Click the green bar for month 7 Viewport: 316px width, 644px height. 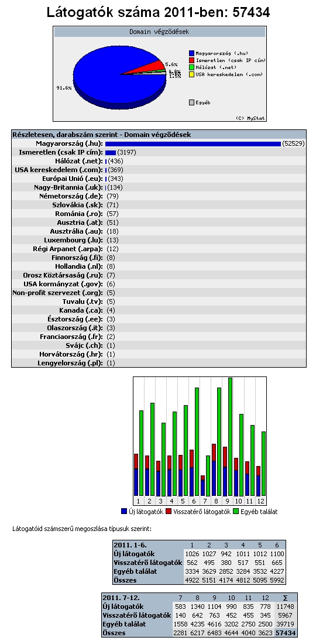pyautogui.click(x=208, y=475)
